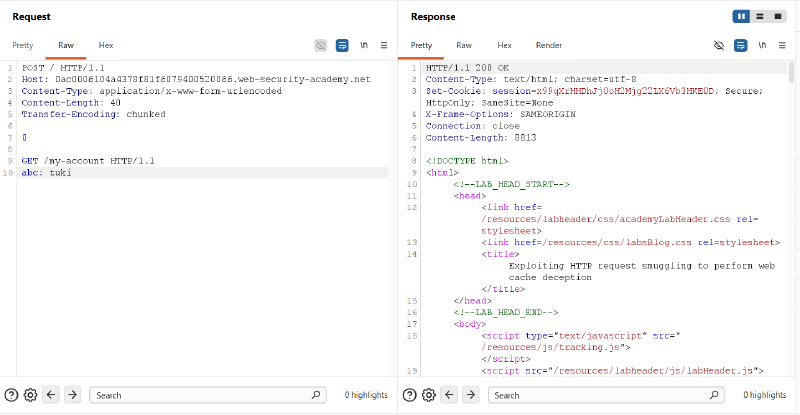Click 'Transfer-Encoding: chunked' header line
800x415 pixels.
coord(93,114)
